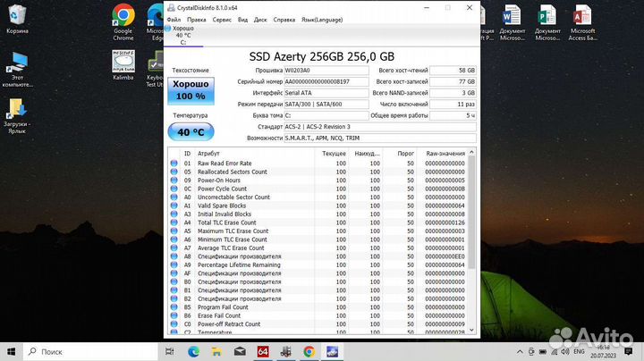Click the Serial ATA interface field
This screenshot has width=644, height=361.
click(x=326, y=93)
